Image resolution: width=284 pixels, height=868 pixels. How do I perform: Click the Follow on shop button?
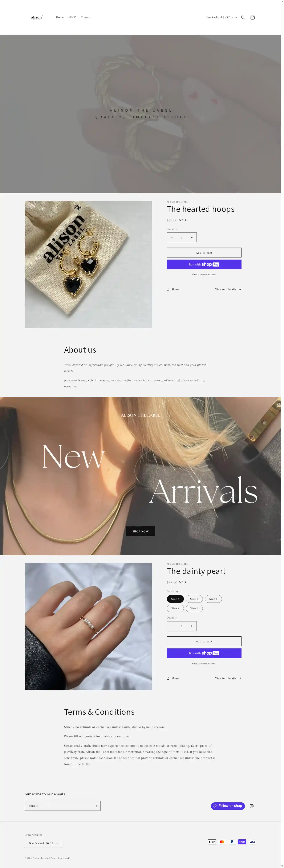tap(228, 806)
